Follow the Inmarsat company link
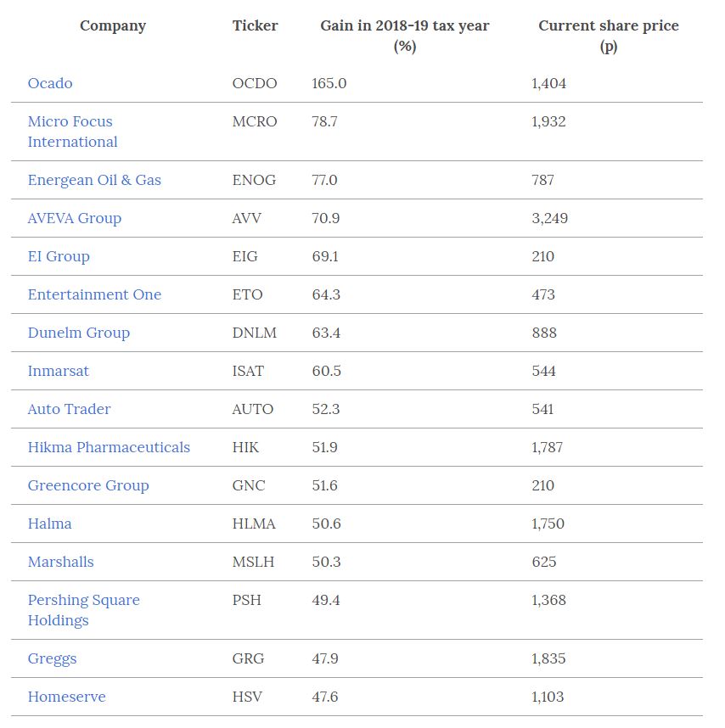This screenshot has width=725, height=728. coord(58,371)
